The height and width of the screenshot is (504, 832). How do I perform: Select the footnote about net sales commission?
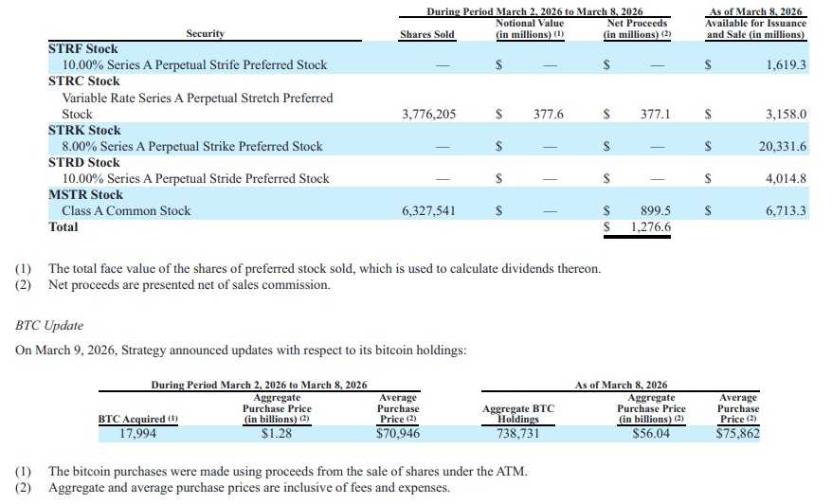190,284
